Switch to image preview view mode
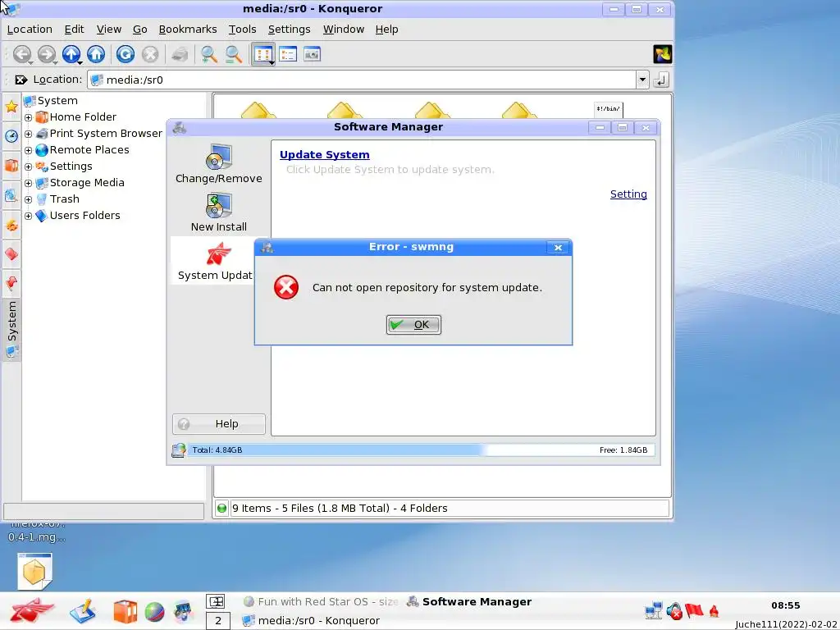 pos(312,54)
